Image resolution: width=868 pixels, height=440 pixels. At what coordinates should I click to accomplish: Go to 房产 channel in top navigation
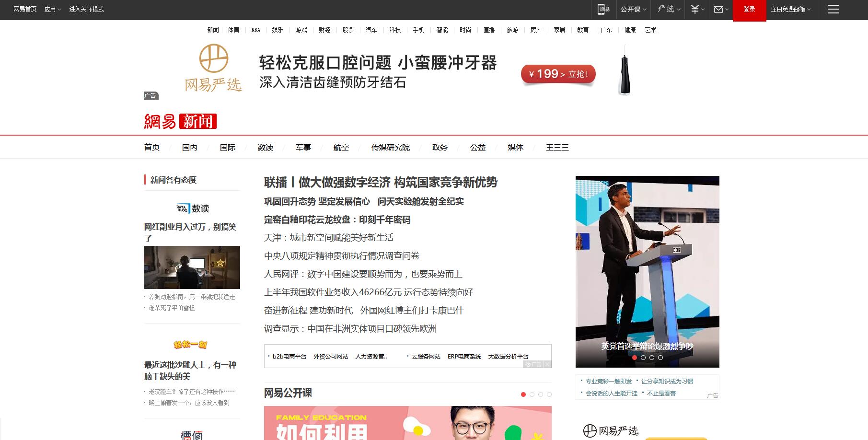[x=536, y=30]
